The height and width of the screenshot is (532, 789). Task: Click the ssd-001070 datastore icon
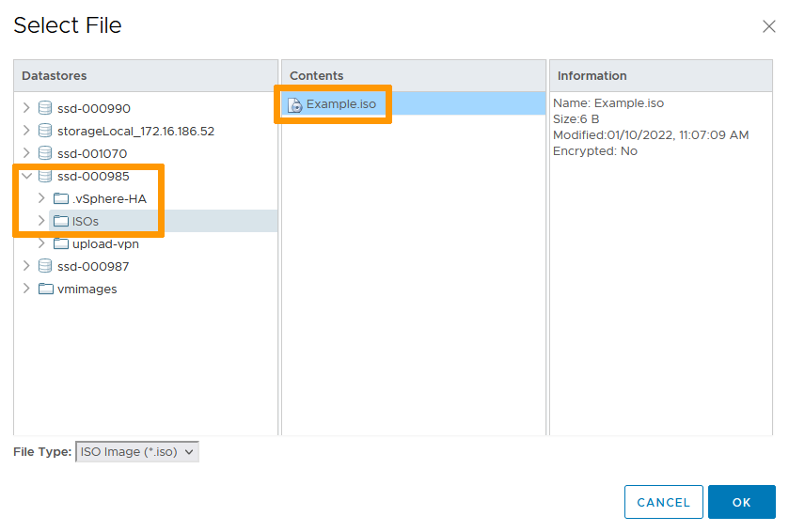(x=45, y=153)
